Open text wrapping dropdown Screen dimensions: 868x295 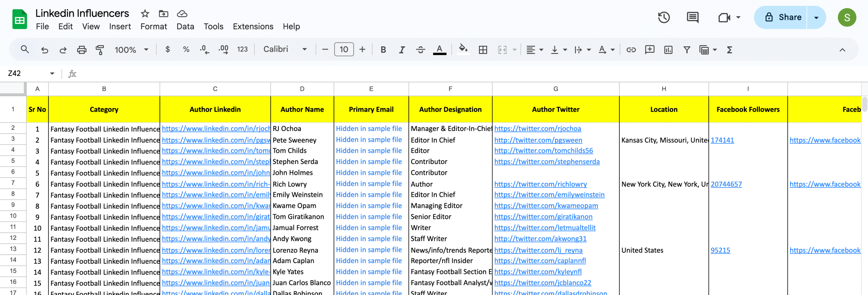pyautogui.click(x=583, y=50)
